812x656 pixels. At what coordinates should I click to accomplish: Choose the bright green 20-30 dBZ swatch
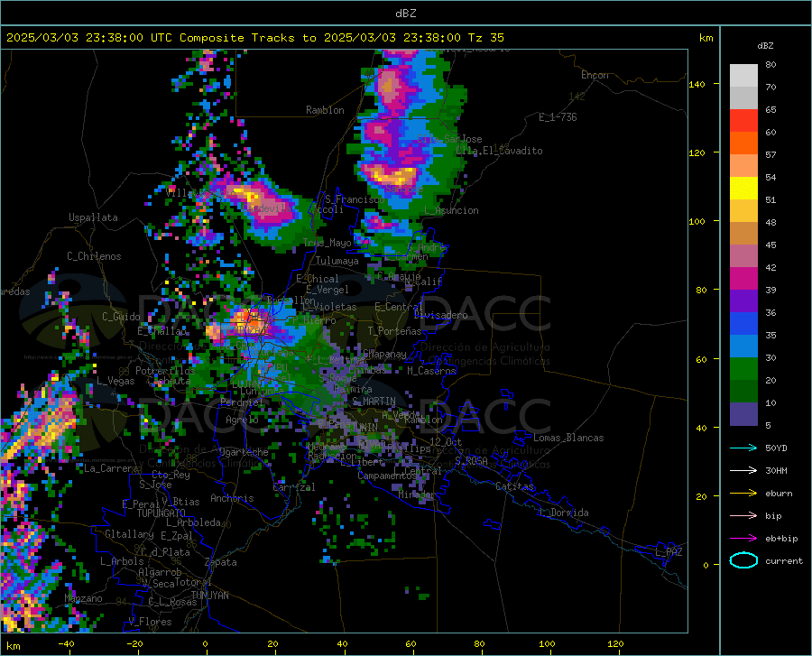(x=743, y=369)
